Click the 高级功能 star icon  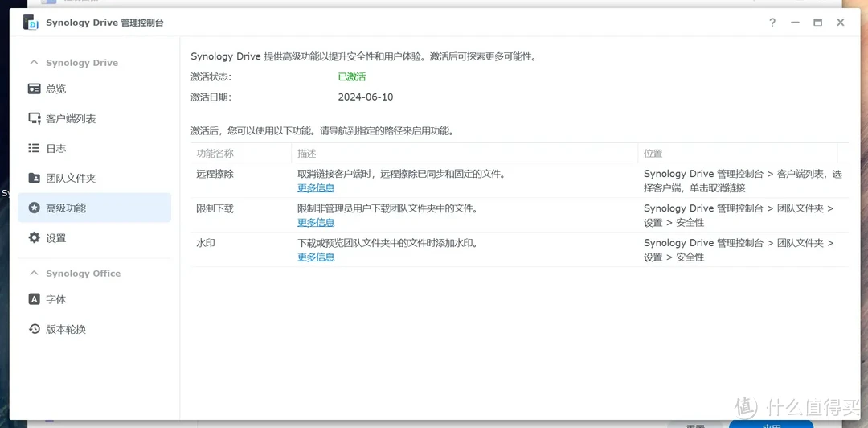(35, 208)
